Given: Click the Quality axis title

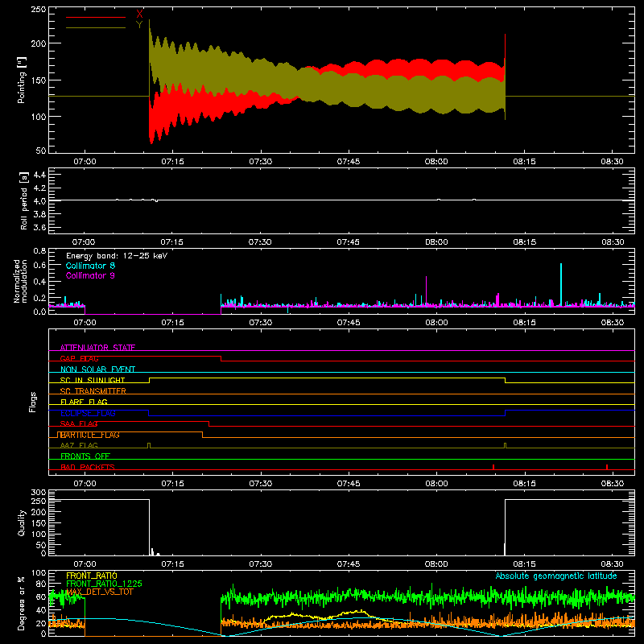Looking at the screenshot, I should (22, 522).
